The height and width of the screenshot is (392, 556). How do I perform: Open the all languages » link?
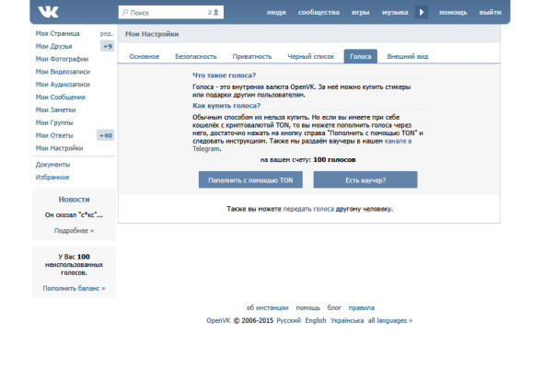click(390, 321)
